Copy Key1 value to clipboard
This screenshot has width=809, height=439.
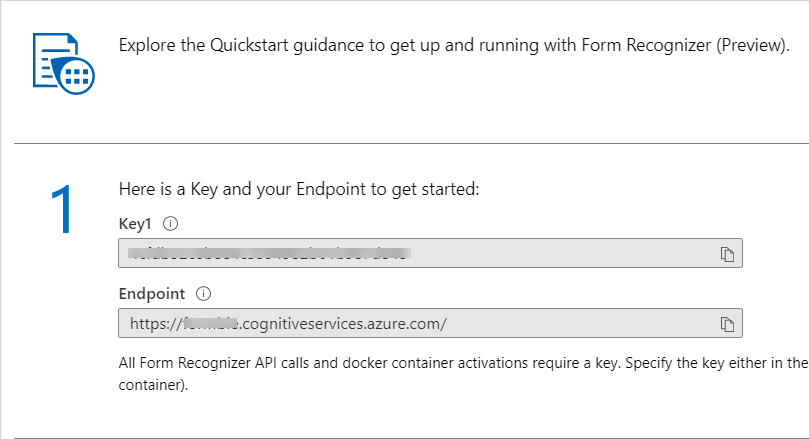click(x=728, y=254)
